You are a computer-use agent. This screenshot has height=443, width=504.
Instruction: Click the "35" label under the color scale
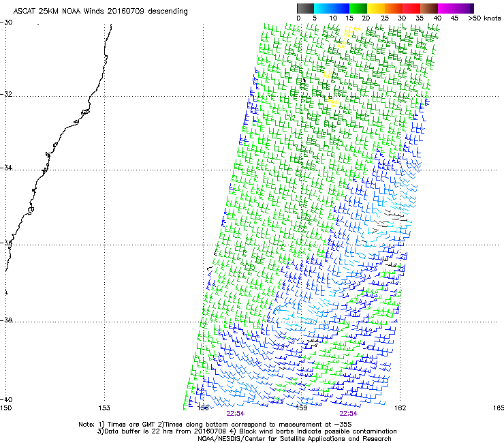point(420,18)
